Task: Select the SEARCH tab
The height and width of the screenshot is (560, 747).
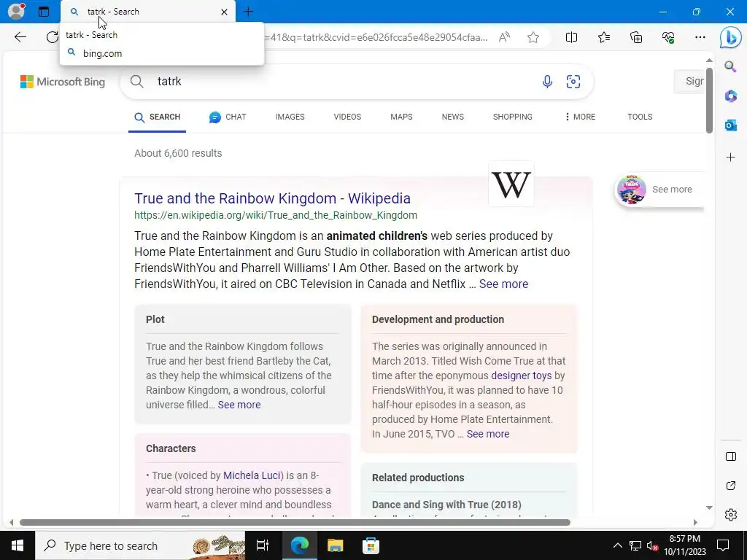Action: coord(158,117)
